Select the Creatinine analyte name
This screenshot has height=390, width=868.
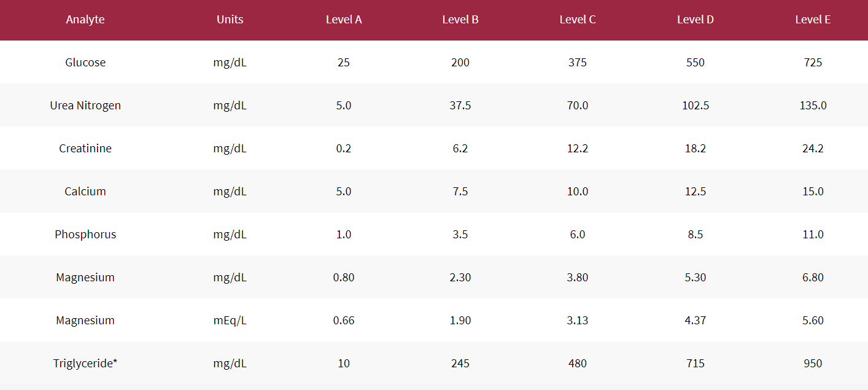point(85,149)
